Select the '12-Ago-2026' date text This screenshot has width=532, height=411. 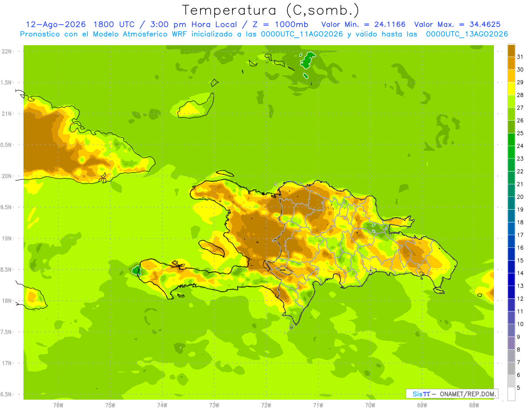(56, 24)
